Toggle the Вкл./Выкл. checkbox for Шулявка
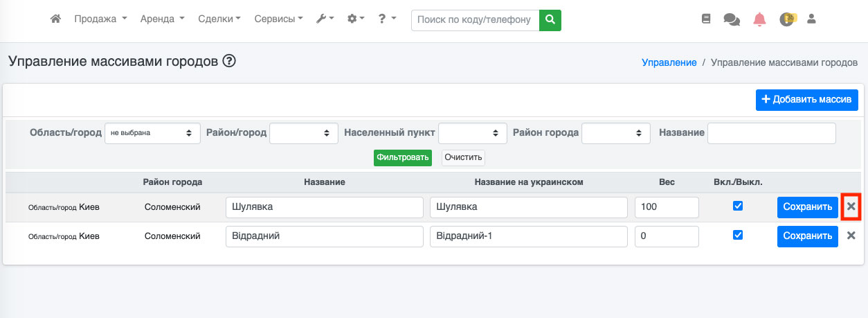Viewport: 868px width, 318px height. 738,206
